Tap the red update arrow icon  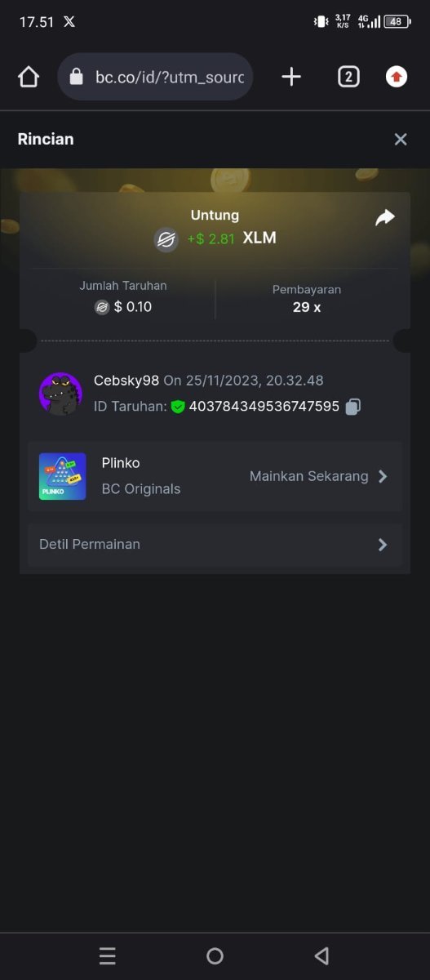pos(397,77)
